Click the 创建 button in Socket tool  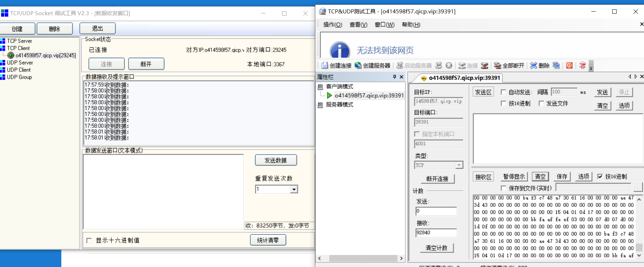(x=17, y=29)
